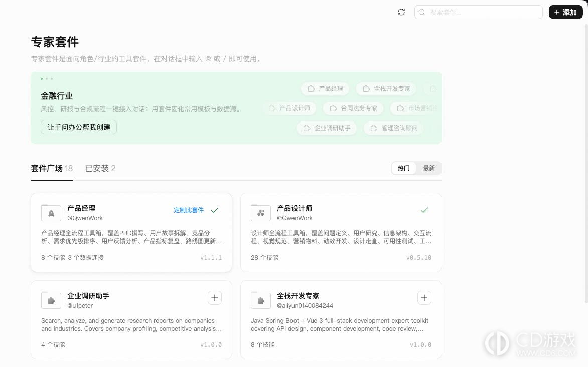Click version v1.1.1 on 产品经理 card

coord(211,258)
